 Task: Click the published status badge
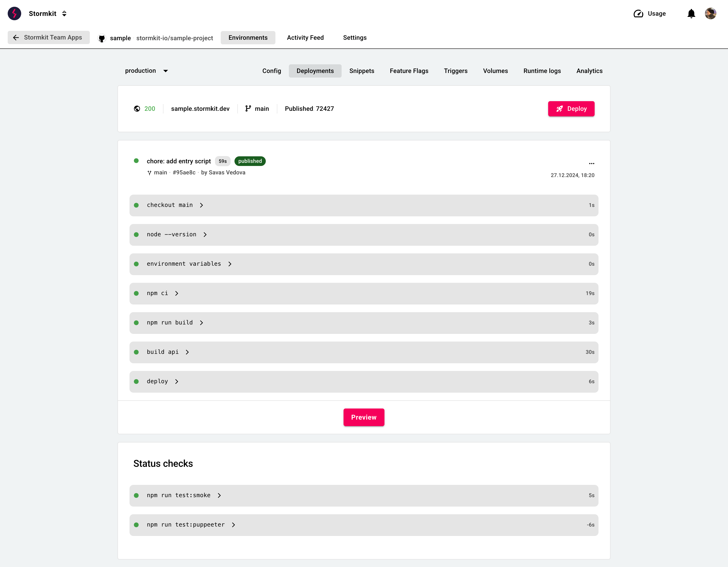pos(250,161)
